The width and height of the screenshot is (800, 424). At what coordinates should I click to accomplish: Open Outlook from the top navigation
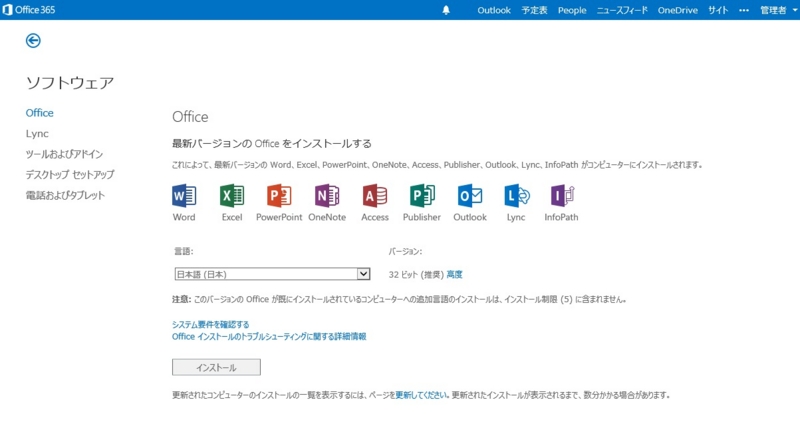tap(494, 10)
